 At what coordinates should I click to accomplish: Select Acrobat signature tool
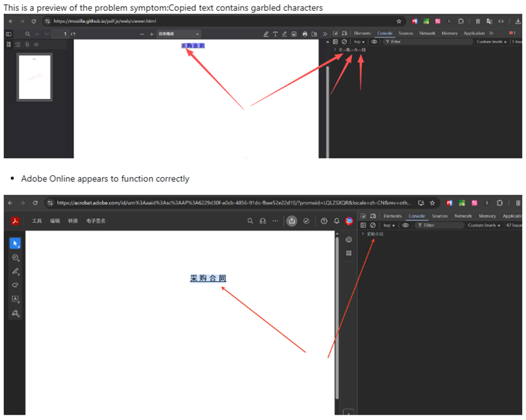[15, 313]
